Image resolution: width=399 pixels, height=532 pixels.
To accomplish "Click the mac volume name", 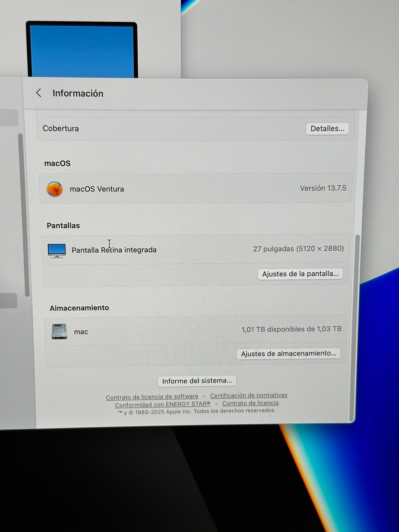I will (x=81, y=332).
